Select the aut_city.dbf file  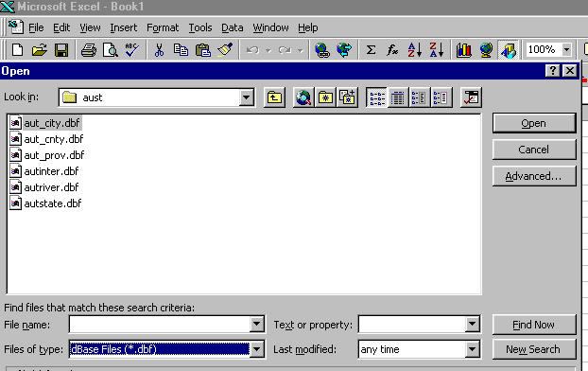click(x=45, y=123)
